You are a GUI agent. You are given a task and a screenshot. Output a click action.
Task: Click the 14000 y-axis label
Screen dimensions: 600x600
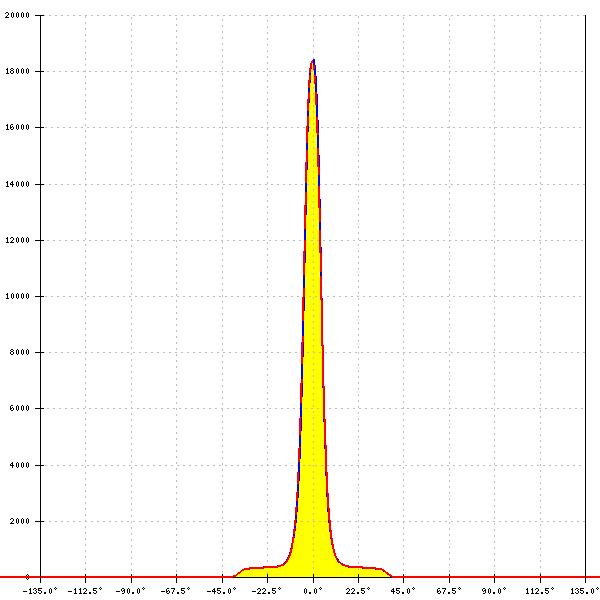click(x=16, y=184)
